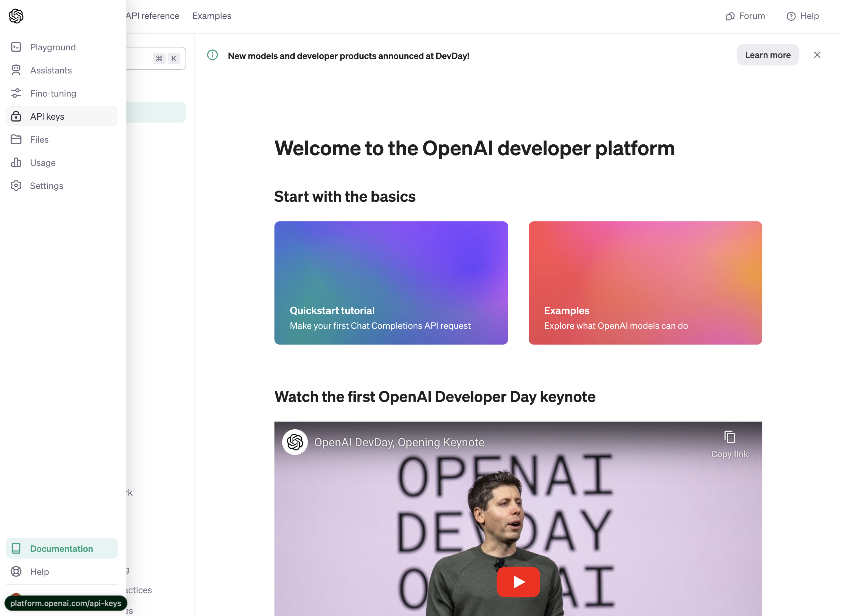Screen dimensions: 841x616
Task: Open the Forum link in header
Action: coord(745,16)
